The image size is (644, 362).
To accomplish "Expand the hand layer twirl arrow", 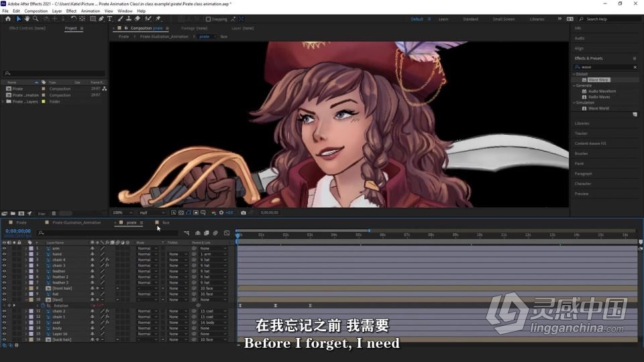I will [26, 254].
